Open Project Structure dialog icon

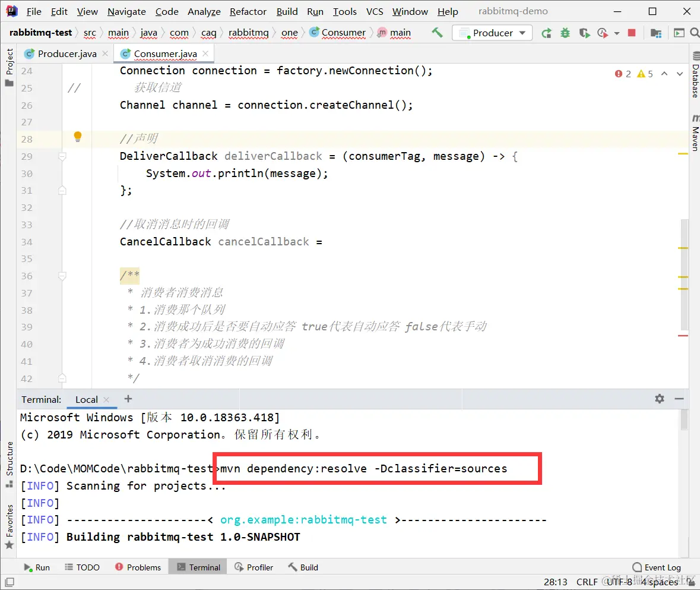coord(656,33)
